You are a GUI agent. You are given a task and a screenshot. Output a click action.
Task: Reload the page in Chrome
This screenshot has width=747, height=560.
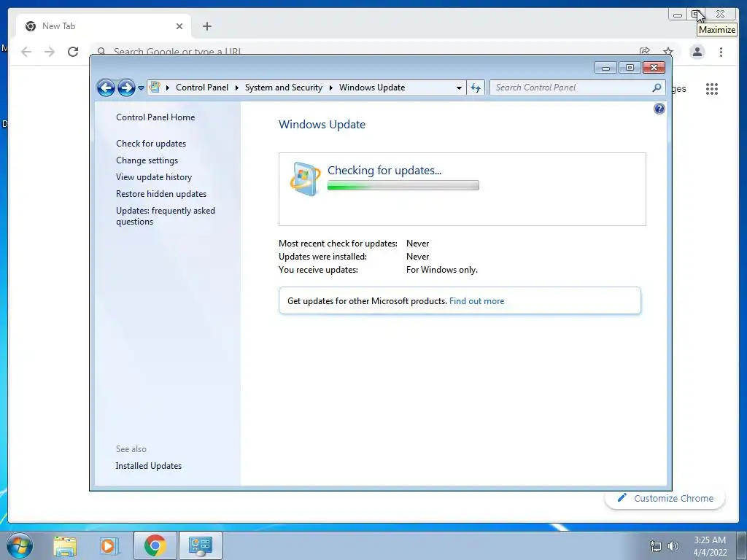73,52
